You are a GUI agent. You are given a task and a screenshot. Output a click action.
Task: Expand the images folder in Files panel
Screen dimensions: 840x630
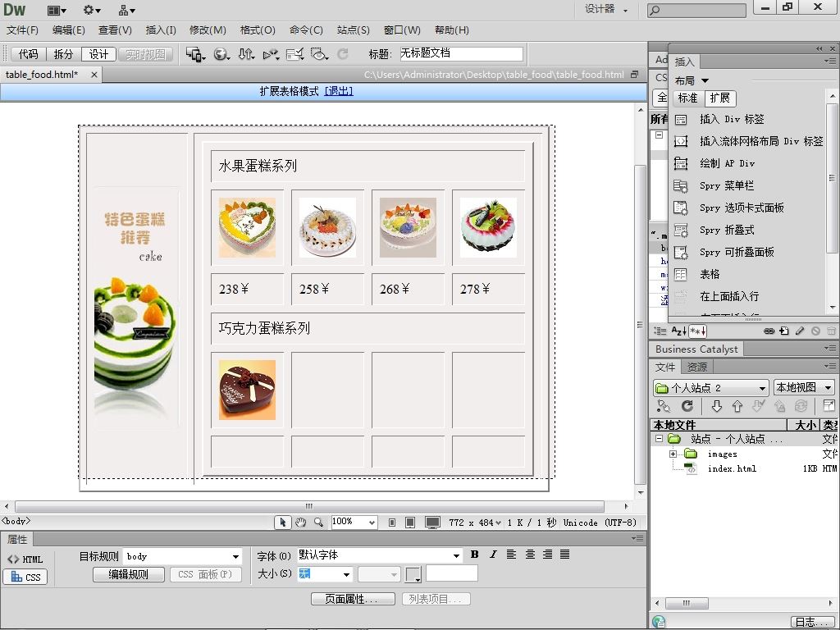[673, 454]
